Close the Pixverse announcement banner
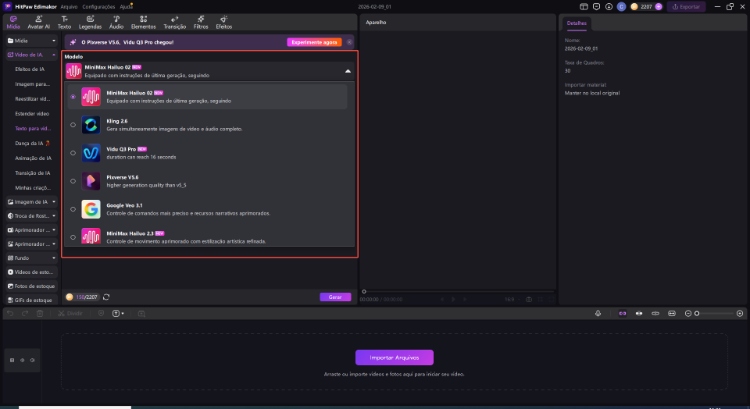750x409 pixels. [x=349, y=42]
